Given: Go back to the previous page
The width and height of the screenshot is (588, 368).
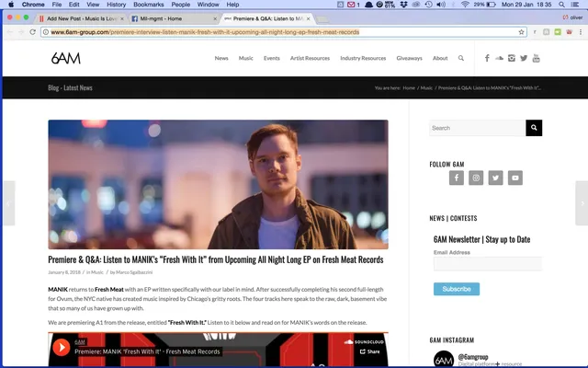Looking at the screenshot, I should (x=10, y=32).
